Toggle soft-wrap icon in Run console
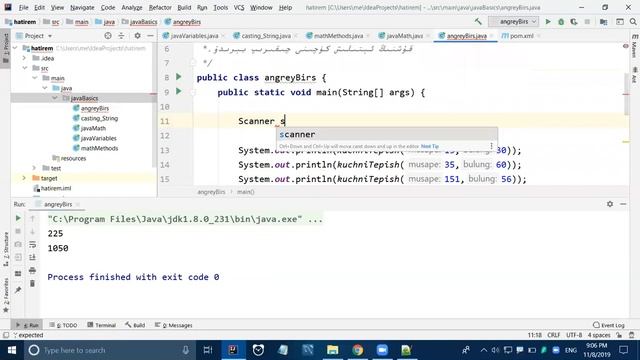 pos(32,244)
